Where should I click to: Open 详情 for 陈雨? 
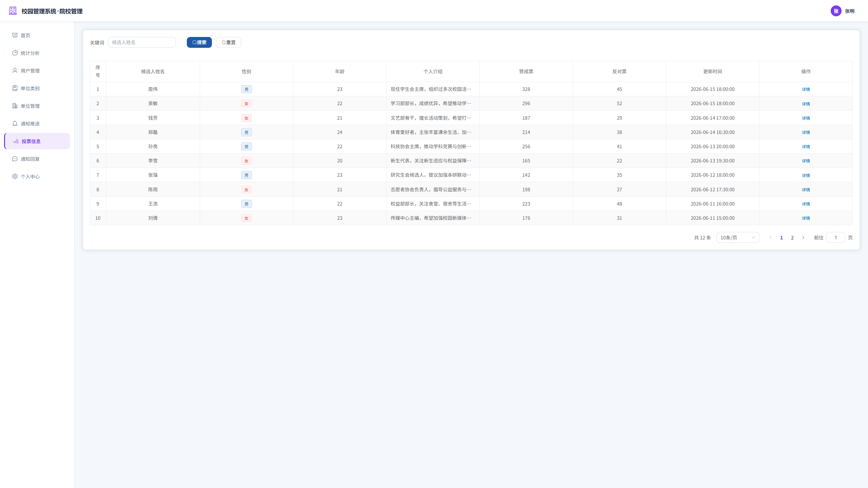[806, 190]
